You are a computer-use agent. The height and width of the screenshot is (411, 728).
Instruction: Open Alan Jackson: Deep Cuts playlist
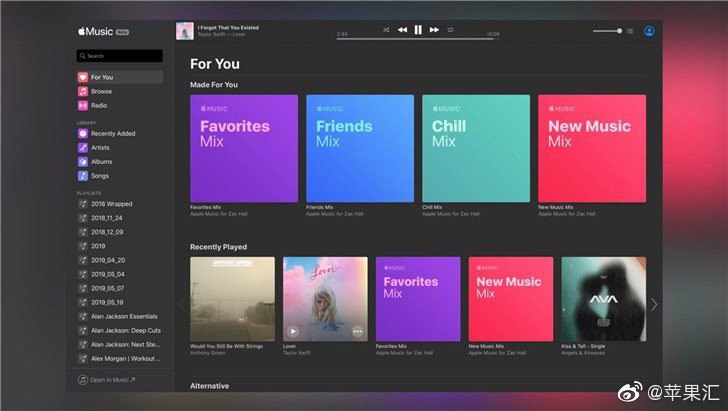click(x=120, y=331)
